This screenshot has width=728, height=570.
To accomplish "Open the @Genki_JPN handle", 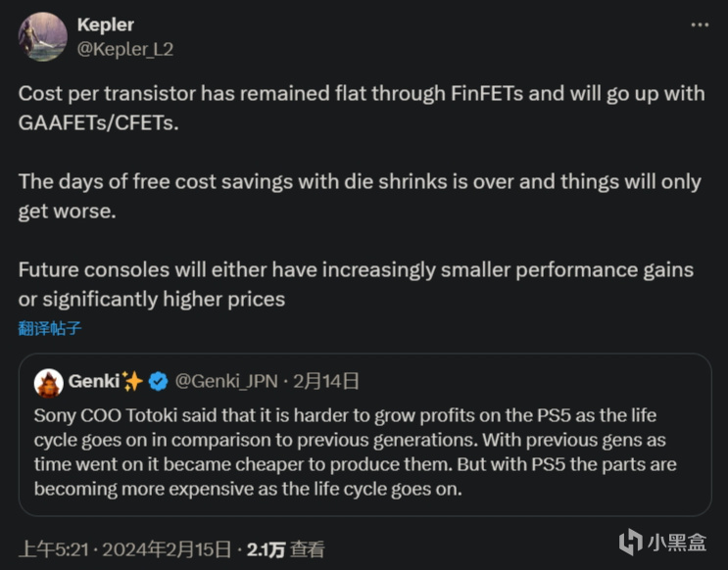I will click(226, 382).
